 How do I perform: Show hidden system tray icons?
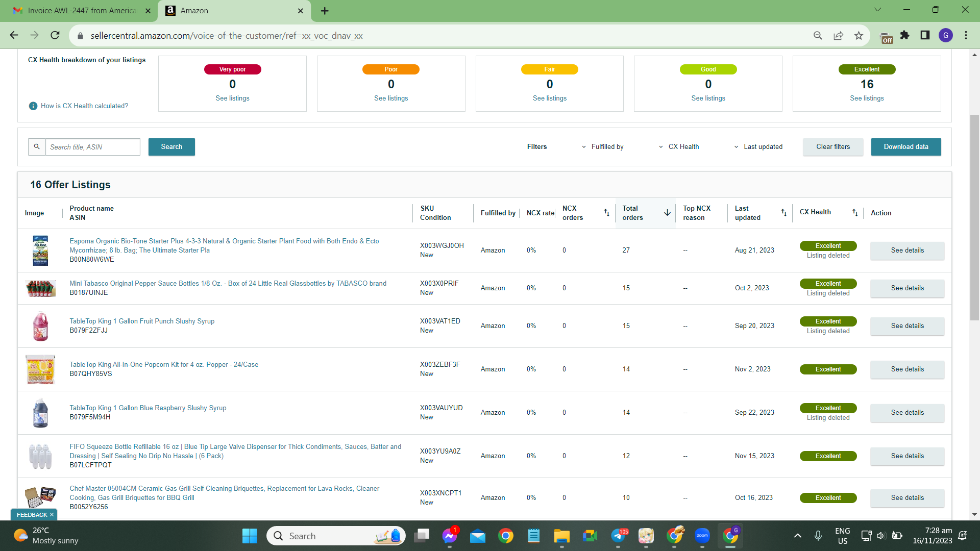coord(797,536)
